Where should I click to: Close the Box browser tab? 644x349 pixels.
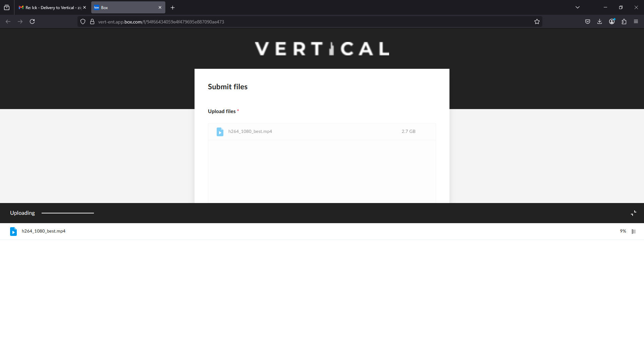click(160, 7)
